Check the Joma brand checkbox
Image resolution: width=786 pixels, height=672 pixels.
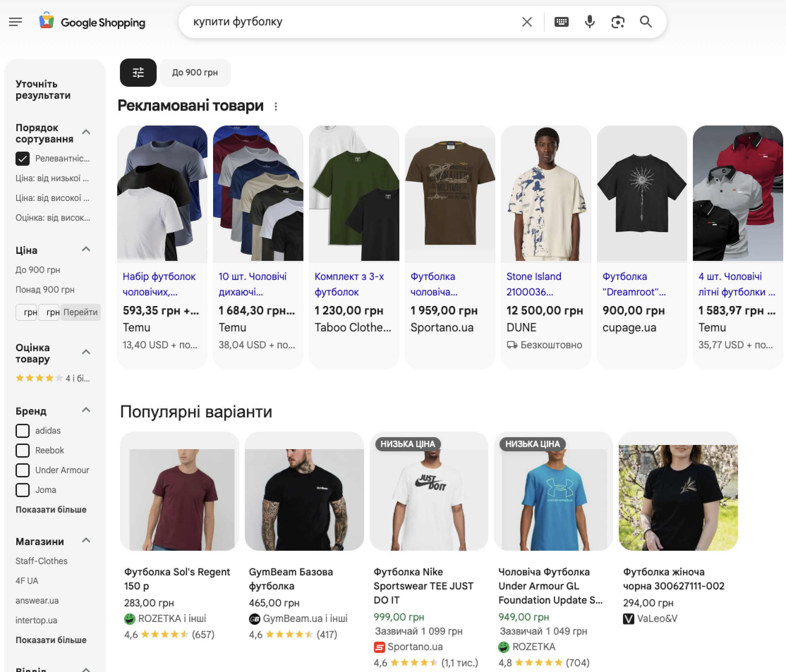22,490
